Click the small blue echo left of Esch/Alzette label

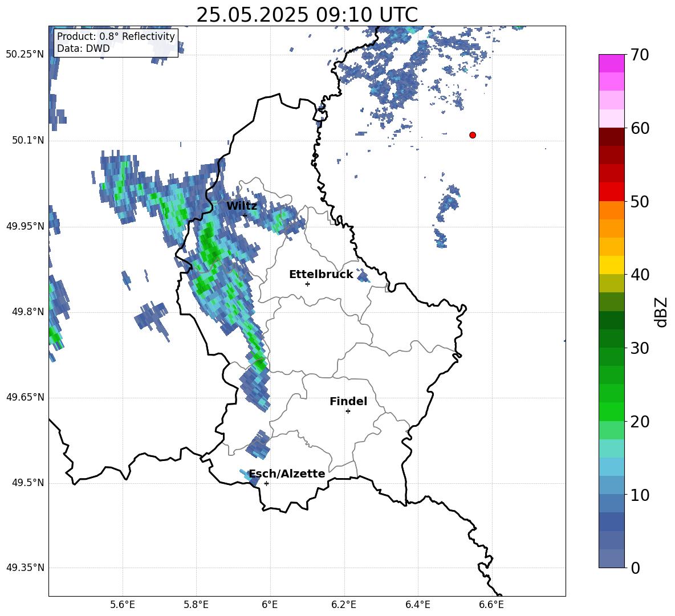[250, 478]
